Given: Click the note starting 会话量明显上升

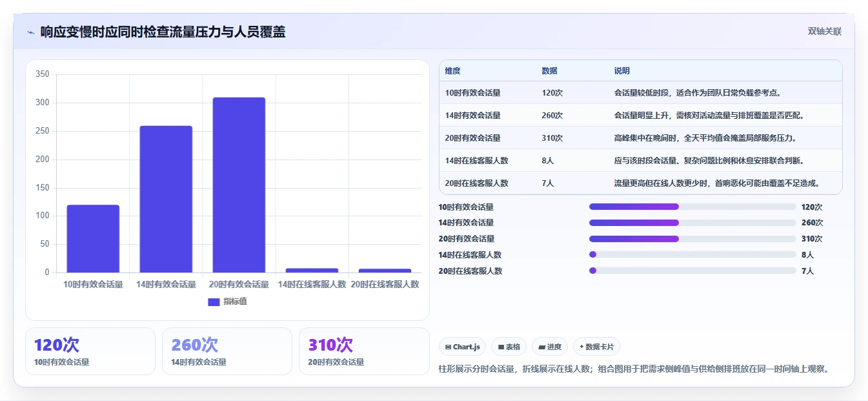Looking at the screenshot, I should pyautogui.click(x=709, y=116).
